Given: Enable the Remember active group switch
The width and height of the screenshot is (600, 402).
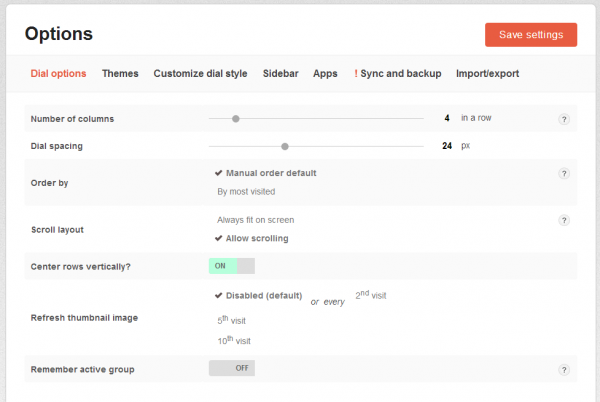Looking at the screenshot, I should (x=232, y=368).
